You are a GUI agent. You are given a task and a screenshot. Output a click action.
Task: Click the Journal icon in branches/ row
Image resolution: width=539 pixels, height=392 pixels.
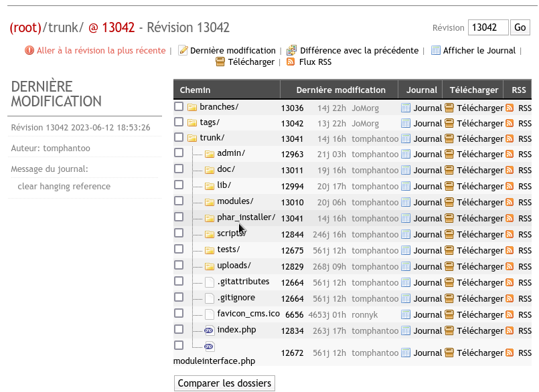[x=406, y=108]
